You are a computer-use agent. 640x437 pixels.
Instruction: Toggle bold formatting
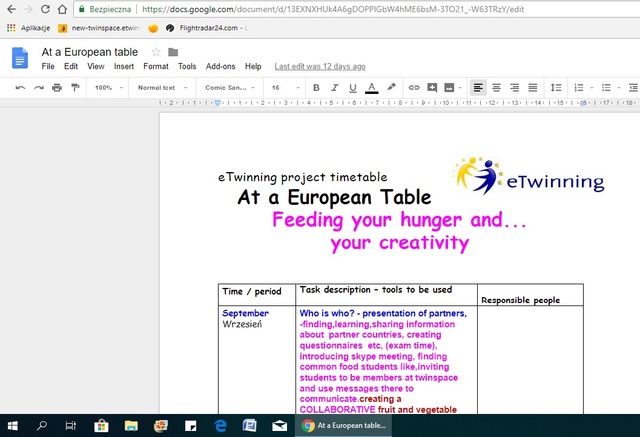point(316,88)
